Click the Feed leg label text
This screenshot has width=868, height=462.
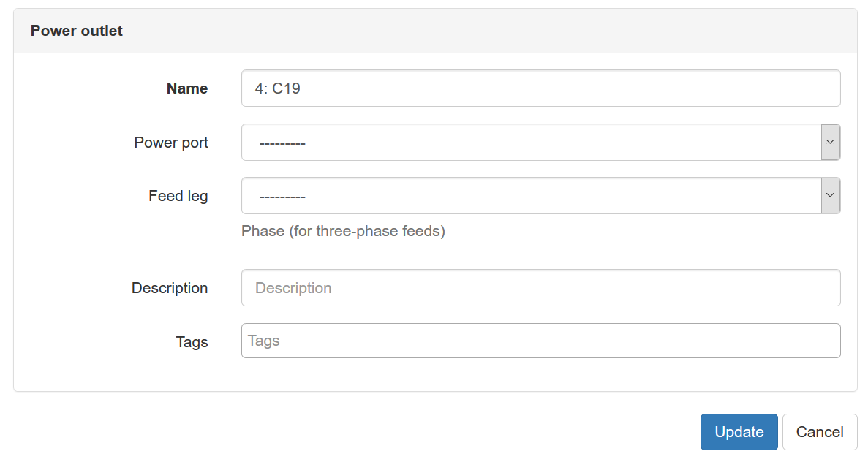tap(178, 196)
